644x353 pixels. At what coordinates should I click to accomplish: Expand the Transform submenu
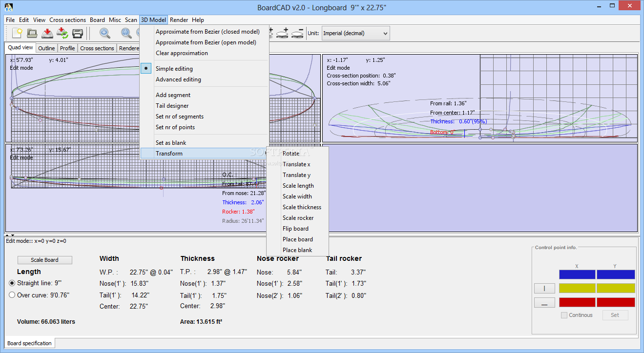[204, 154]
